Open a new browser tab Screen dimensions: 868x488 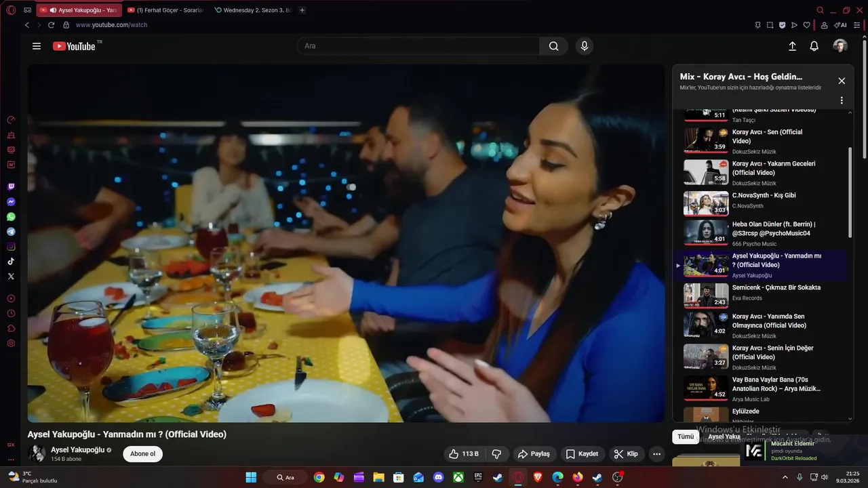coord(302,10)
